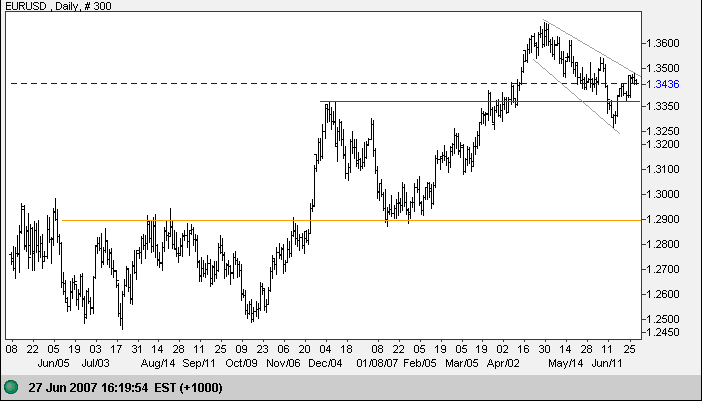
Task: Click the 'May/14' date axis label
Action: tap(566, 363)
